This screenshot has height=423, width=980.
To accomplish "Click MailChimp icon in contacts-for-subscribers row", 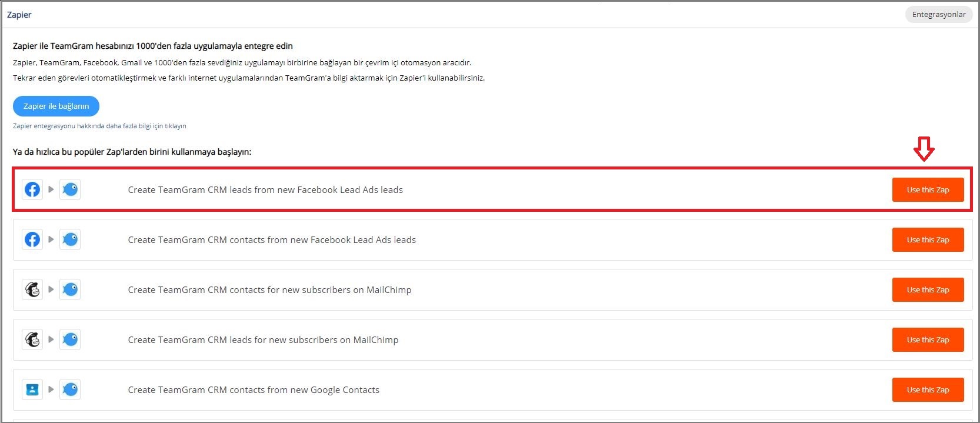I will [x=32, y=289].
